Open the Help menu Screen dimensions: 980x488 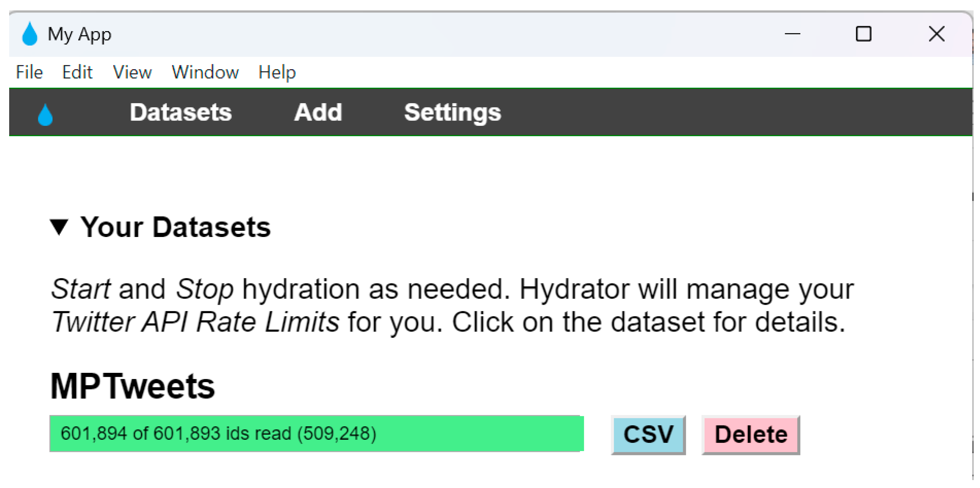coord(278,72)
